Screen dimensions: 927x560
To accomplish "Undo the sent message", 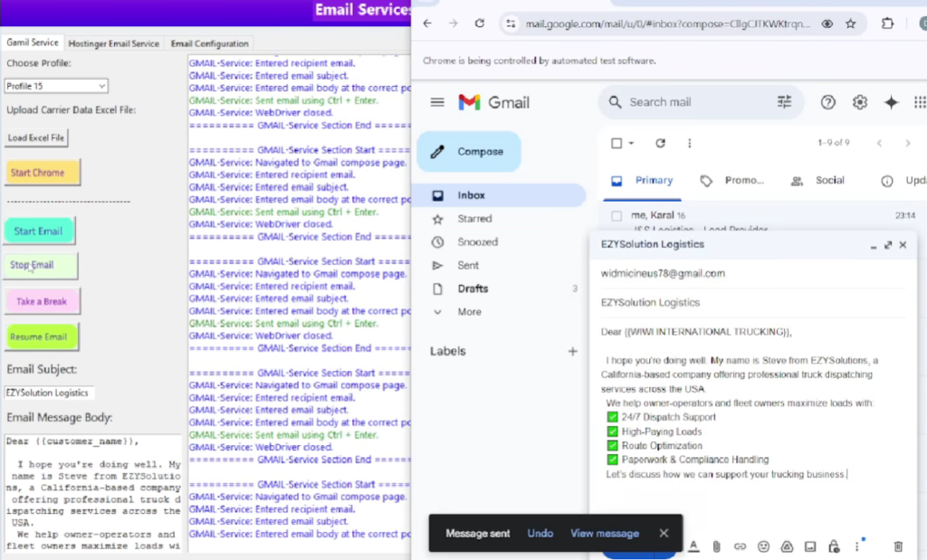I will 540,534.
